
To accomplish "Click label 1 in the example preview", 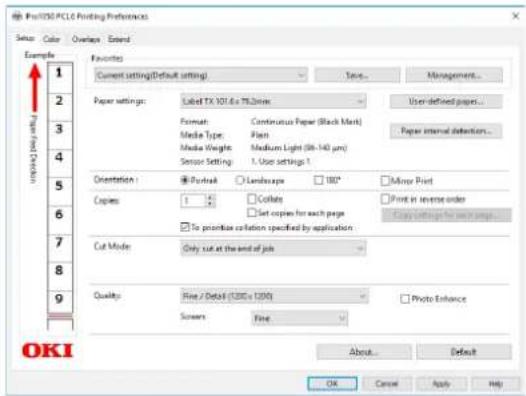I will 59,72.
